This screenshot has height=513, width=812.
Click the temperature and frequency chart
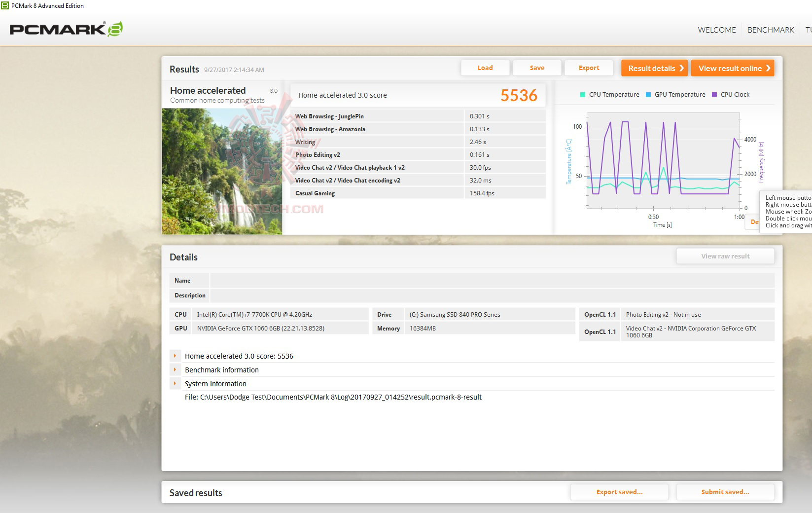663,161
